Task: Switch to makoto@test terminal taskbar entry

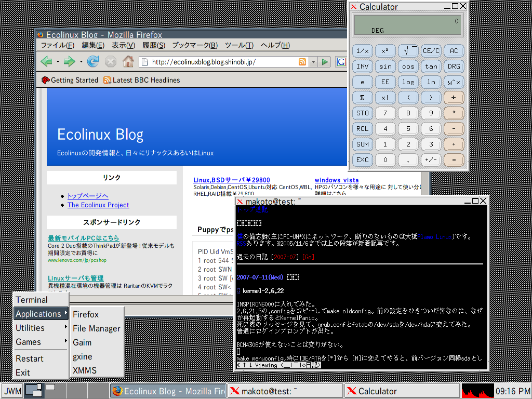Action: pyautogui.click(x=285, y=391)
